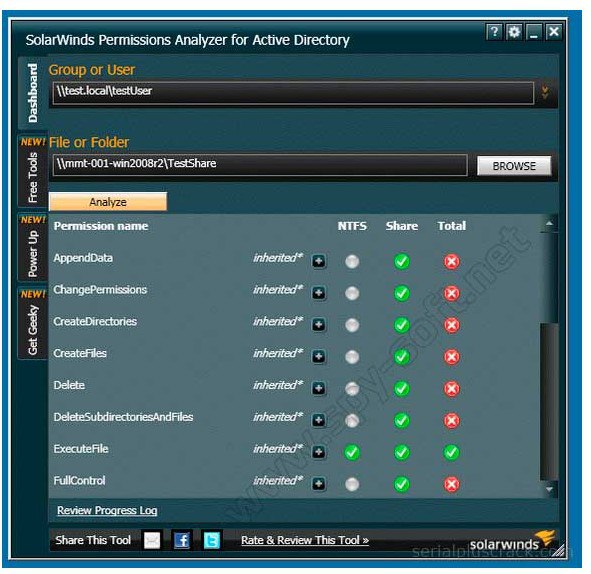The height and width of the screenshot is (574, 591).
Task: Expand DeleteSubdirectoriesAndFiles row plus button
Action: 319,420
